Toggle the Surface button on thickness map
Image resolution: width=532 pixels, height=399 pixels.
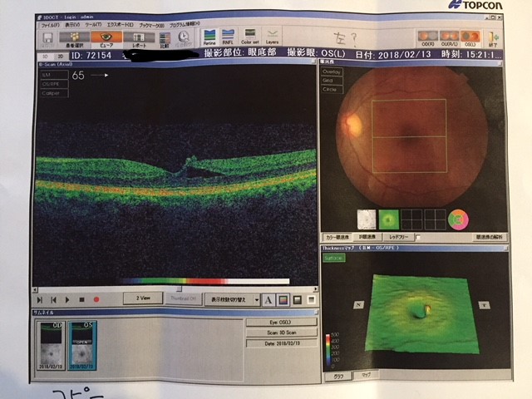click(334, 259)
